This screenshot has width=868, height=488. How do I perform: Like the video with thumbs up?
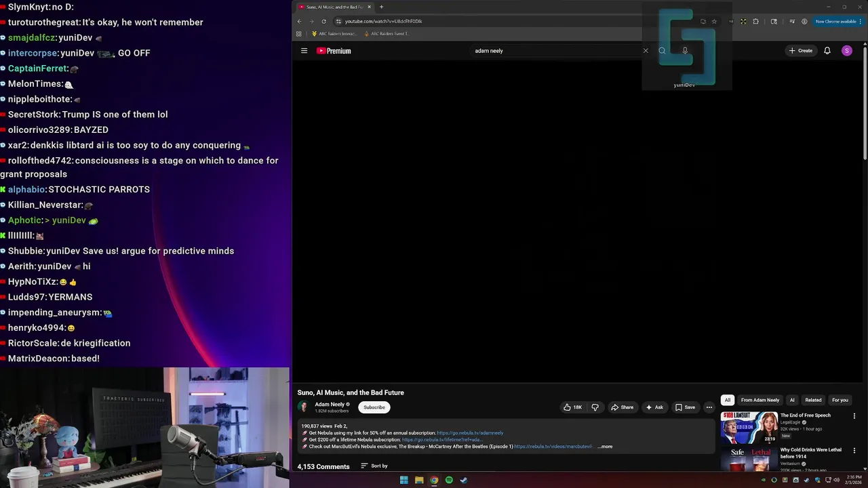click(572, 407)
